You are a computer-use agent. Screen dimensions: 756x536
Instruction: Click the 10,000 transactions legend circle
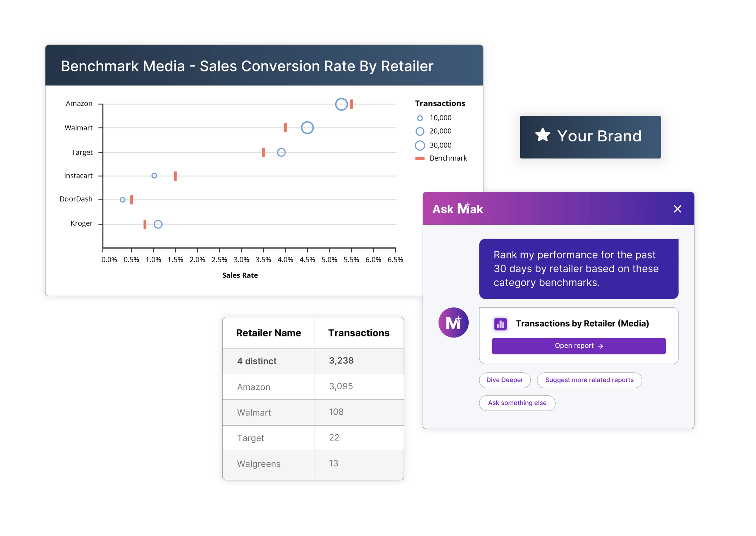pyautogui.click(x=420, y=118)
